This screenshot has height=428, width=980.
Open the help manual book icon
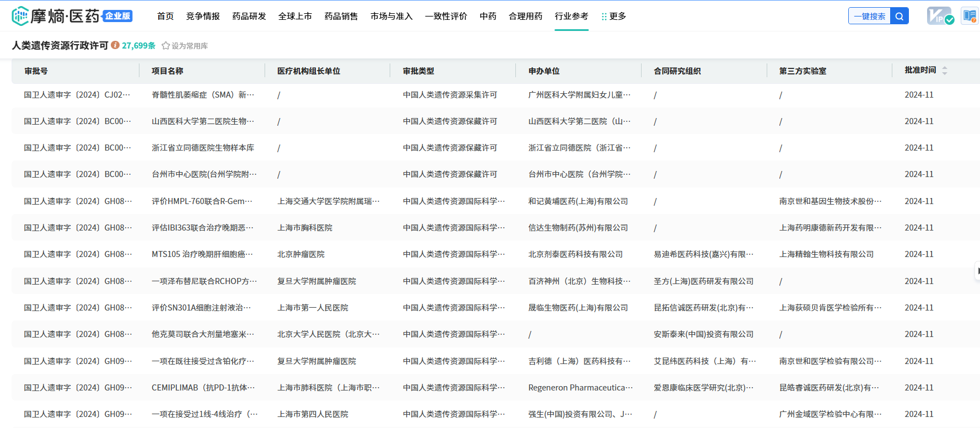point(969,16)
